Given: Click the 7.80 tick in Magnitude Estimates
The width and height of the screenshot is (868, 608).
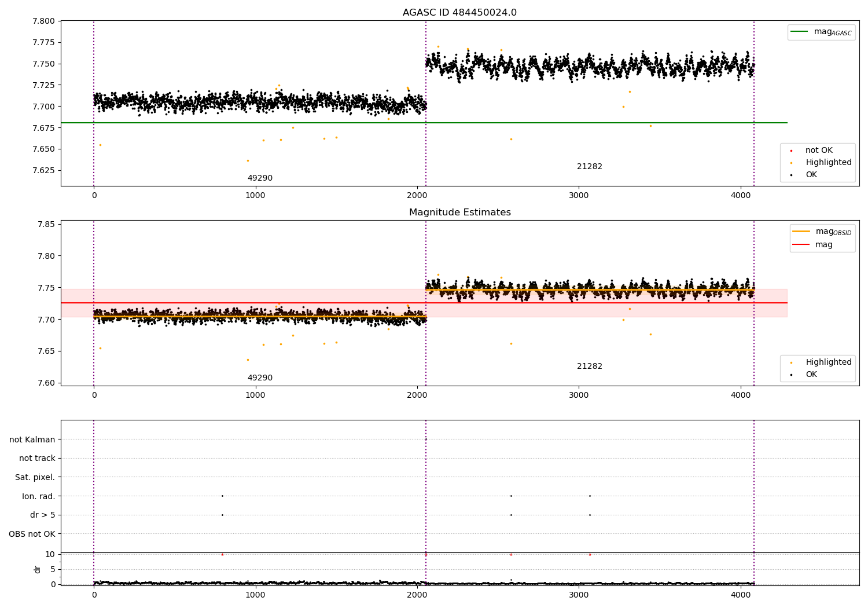Looking at the screenshot, I should click(x=46, y=257).
